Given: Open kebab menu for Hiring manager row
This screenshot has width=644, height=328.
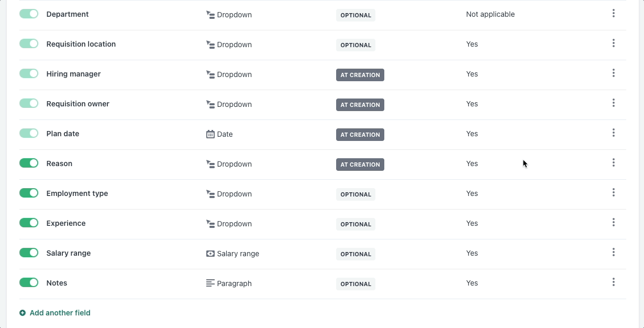Looking at the screenshot, I should (x=613, y=73).
